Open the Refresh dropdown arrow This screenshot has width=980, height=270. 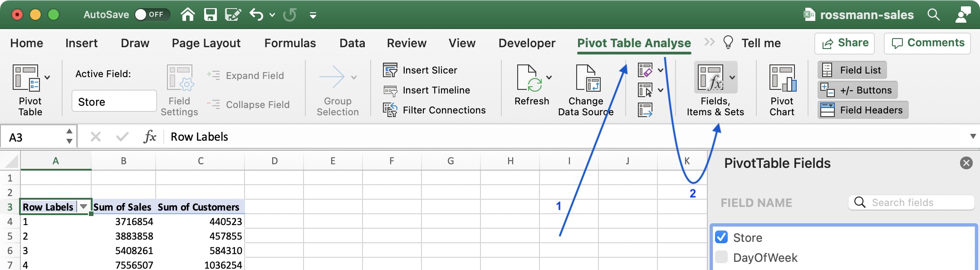[549, 78]
